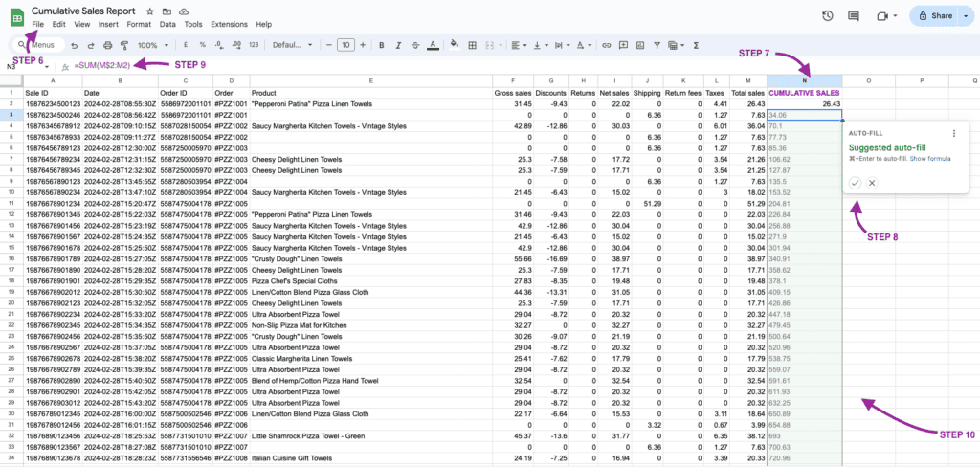Add a comment via the toolbar icon
Image resolution: width=980 pixels, height=467 pixels.
click(x=623, y=45)
